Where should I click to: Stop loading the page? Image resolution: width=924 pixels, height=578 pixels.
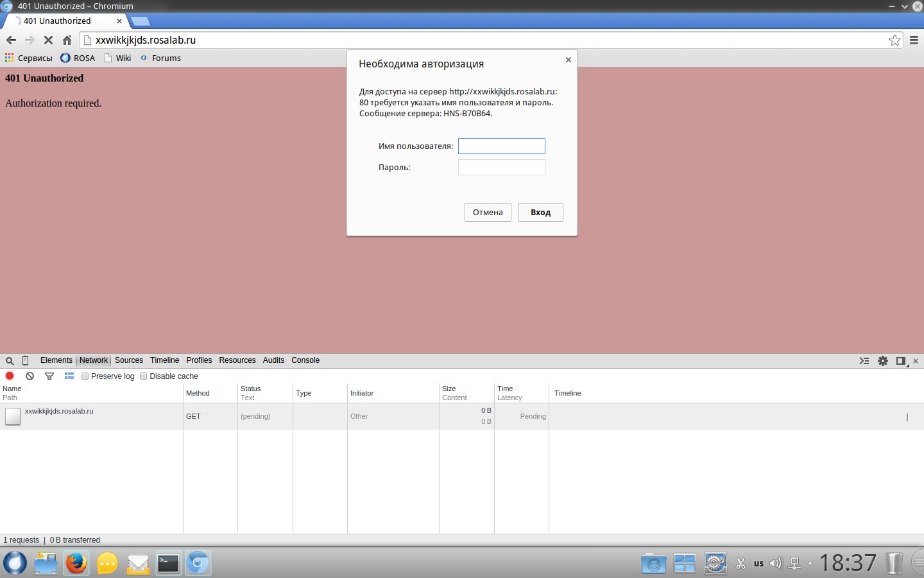click(48, 40)
